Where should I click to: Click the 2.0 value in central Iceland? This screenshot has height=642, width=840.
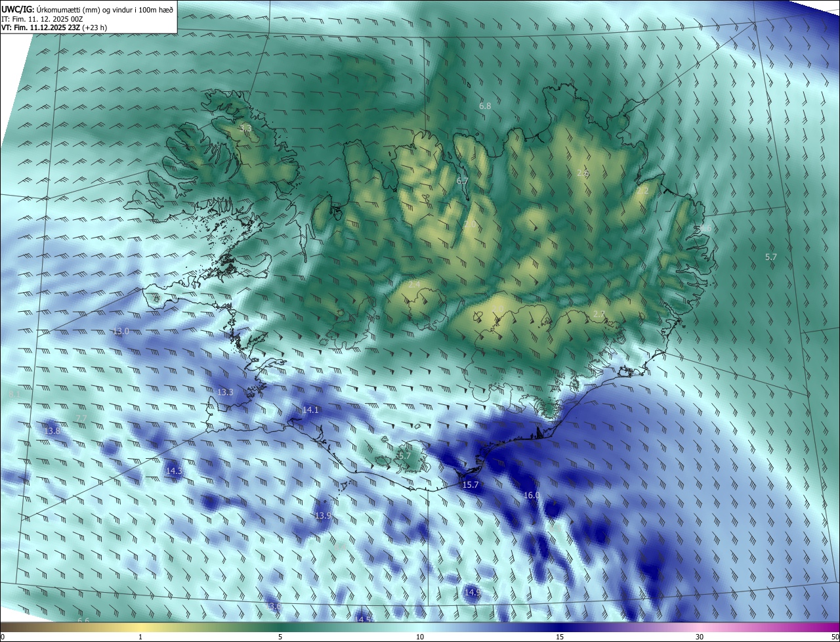click(x=470, y=225)
